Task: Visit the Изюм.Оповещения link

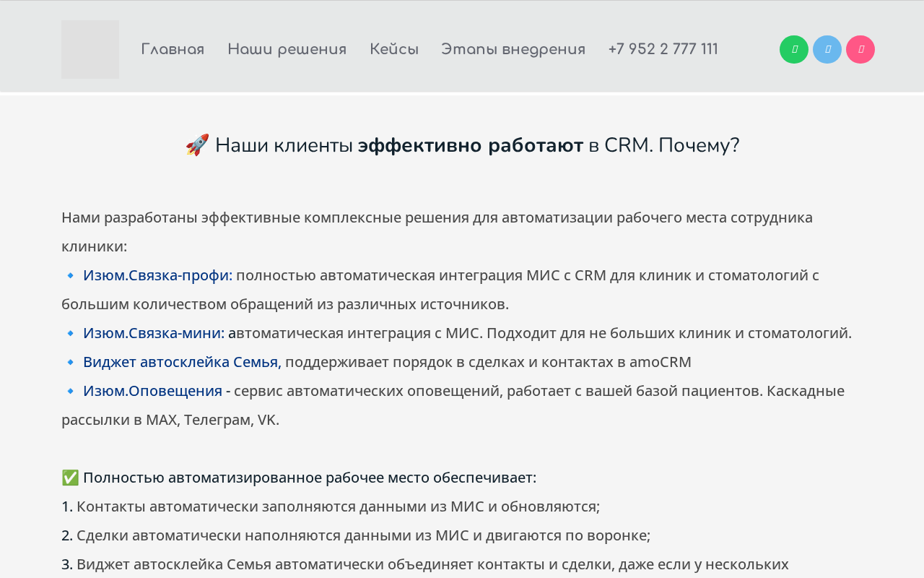Action: [152, 391]
